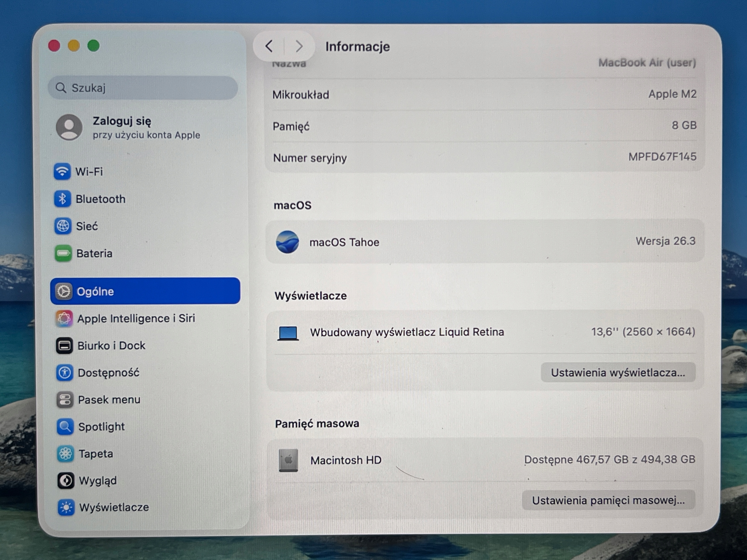Click Ustawienia pamięci masowej button
Image resolution: width=747 pixels, height=560 pixels.
(x=608, y=500)
